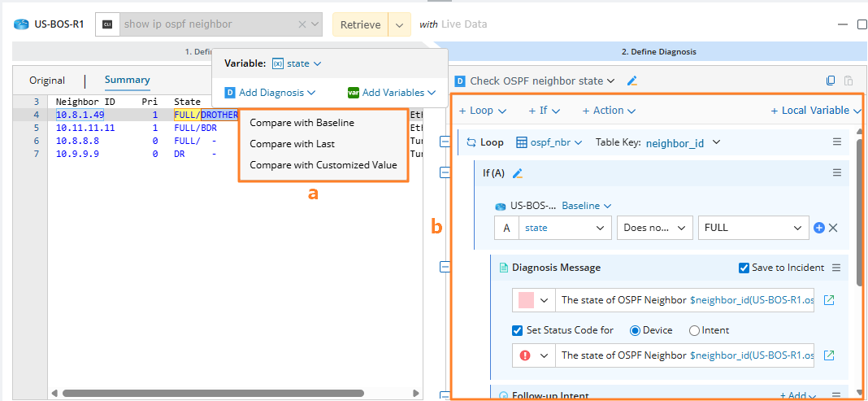Open the state variable dropdown in condition A

(566, 229)
